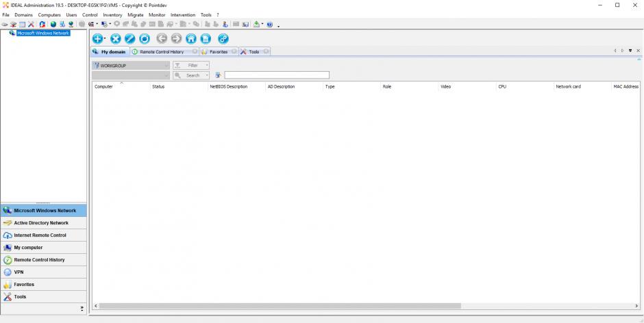Click the gray back arrow button
Screen dimensions: 644x323
162,38
